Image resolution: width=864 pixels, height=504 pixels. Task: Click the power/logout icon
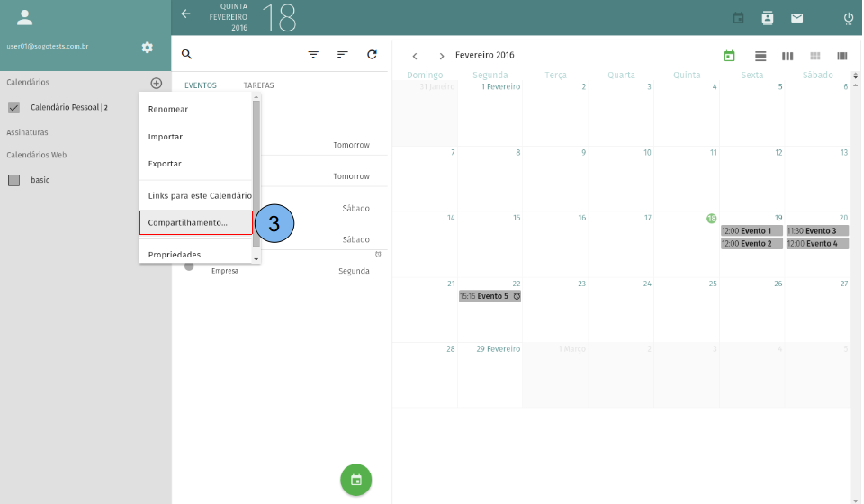848,18
